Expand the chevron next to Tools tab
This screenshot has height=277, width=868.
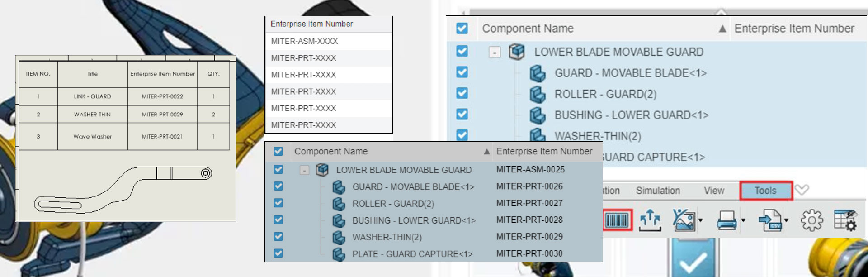click(x=802, y=190)
